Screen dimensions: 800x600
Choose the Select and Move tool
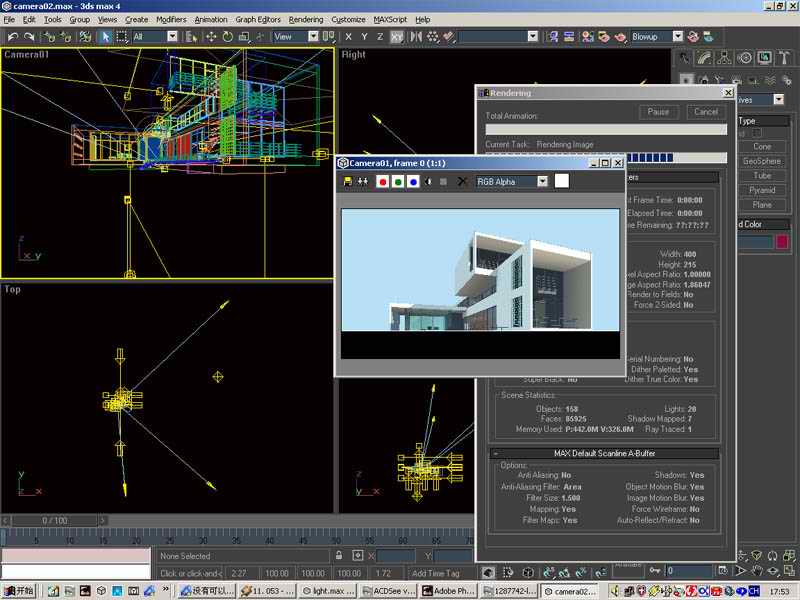pyautogui.click(x=211, y=37)
